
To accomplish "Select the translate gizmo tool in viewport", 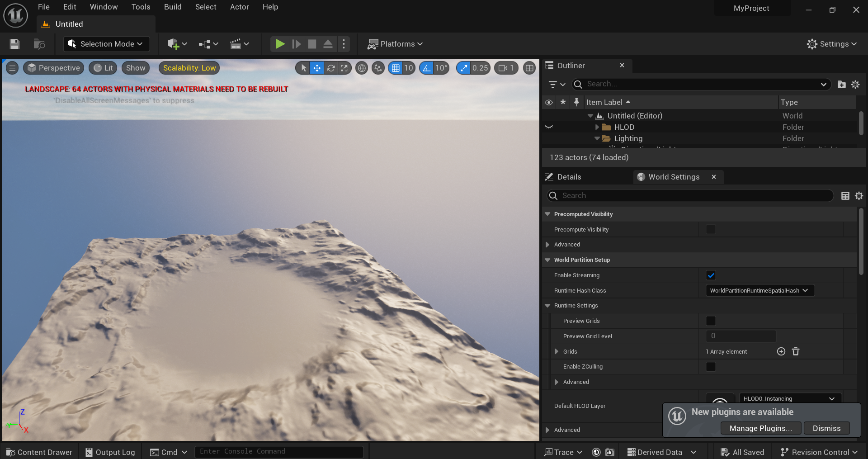I will pos(317,68).
